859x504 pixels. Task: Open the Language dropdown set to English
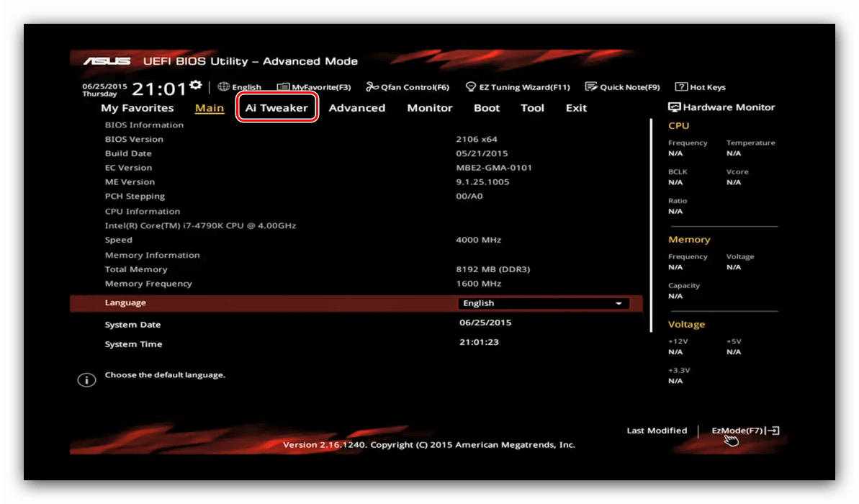coord(544,303)
